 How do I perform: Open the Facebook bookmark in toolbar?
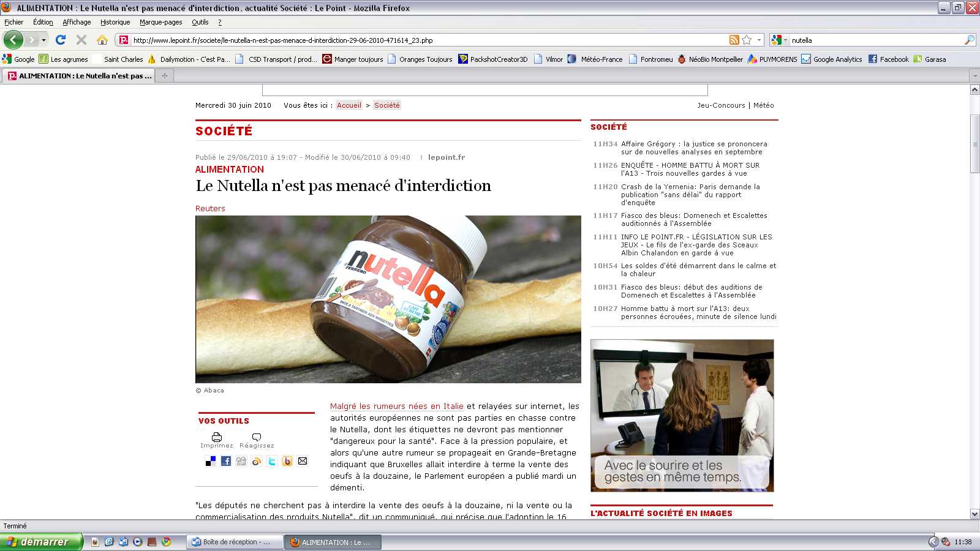pyautogui.click(x=889, y=59)
